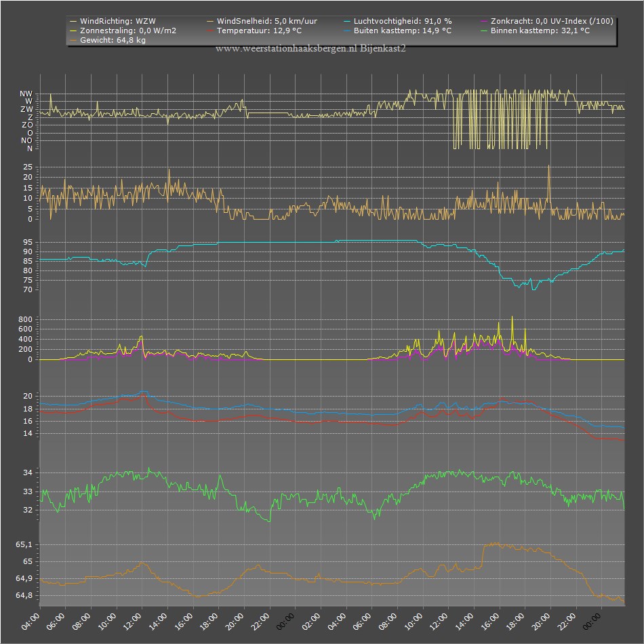The image size is (644, 644).
Task: Select the 90 tick on humidity axis
Action: point(28,251)
